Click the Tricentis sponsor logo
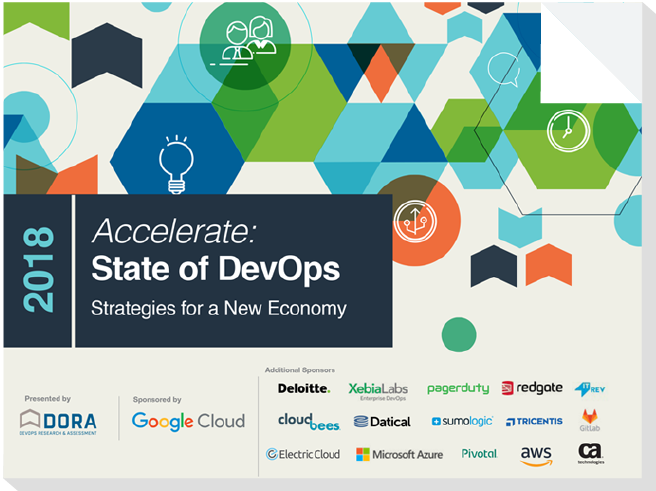The height and width of the screenshot is (491, 656). (x=534, y=422)
